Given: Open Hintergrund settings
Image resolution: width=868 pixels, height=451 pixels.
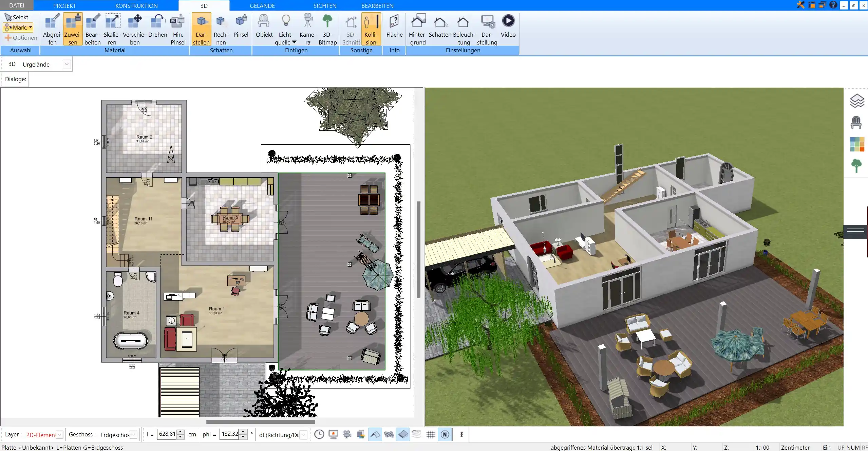Looking at the screenshot, I should pos(418,29).
